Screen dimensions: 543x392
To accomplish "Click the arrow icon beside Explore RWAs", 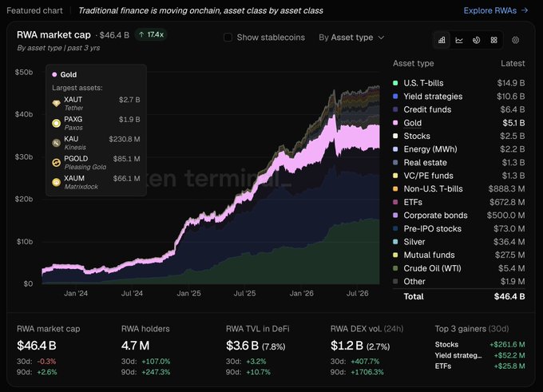I will (x=525, y=10).
